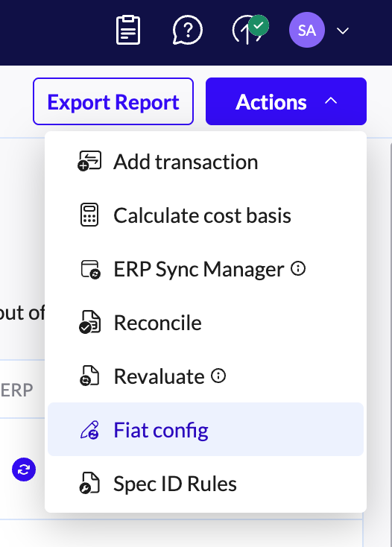392x547 pixels.
Task: Open Fiat config menu item
Action: click(x=206, y=429)
